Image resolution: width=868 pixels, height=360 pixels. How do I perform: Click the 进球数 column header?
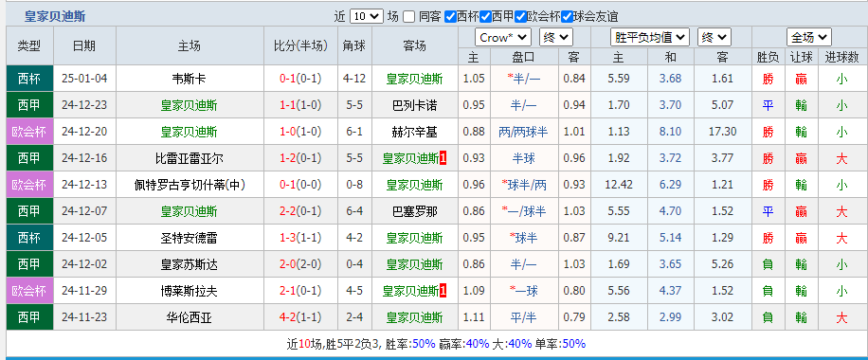[x=841, y=57]
